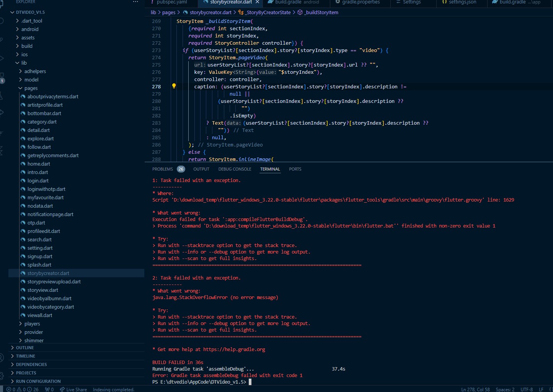Expand the provider folder
This screenshot has height=392, width=553.
coord(20,332)
